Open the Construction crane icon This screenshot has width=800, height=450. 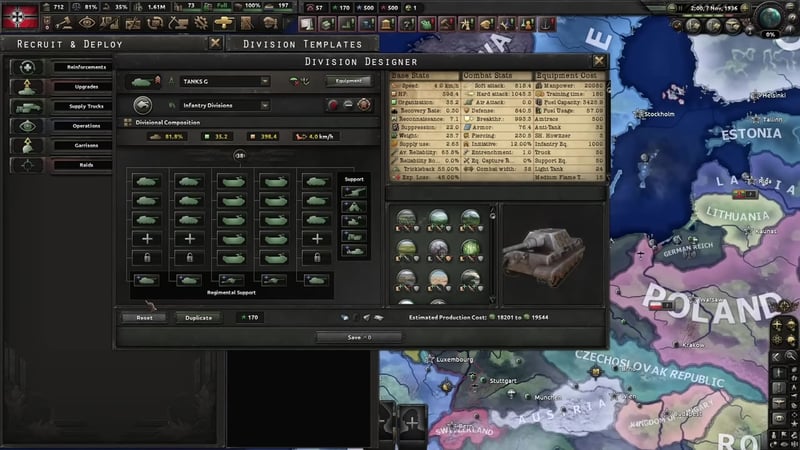coord(178,23)
